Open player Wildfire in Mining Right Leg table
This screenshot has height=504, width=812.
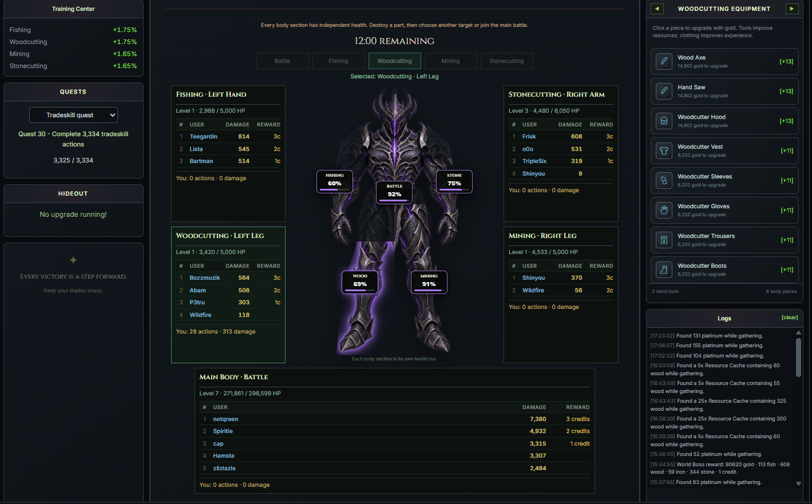533,291
